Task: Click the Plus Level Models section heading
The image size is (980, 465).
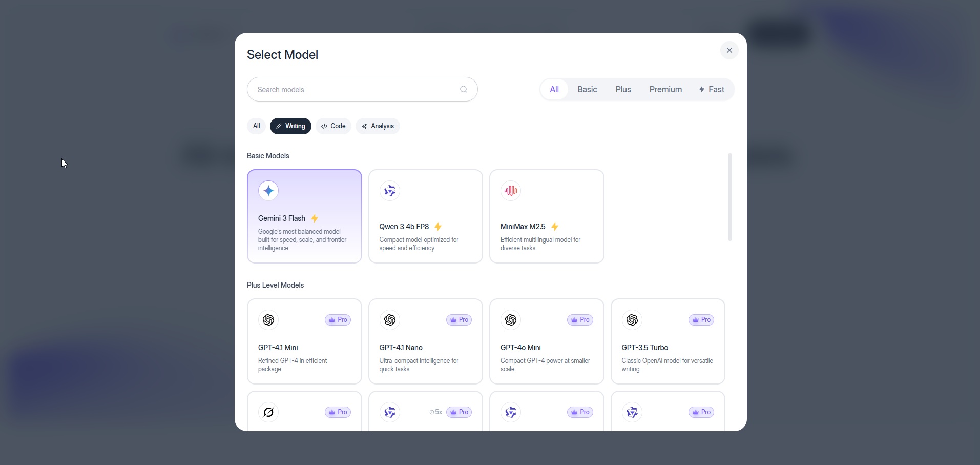Action: point(275,285)
